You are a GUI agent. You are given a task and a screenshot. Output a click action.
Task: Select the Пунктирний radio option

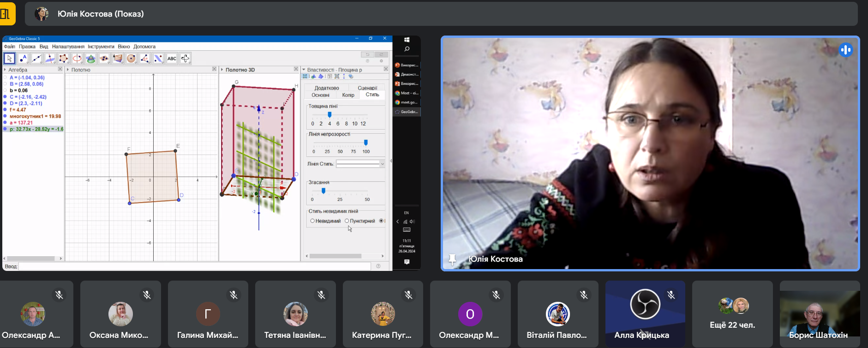click(347, 221)
